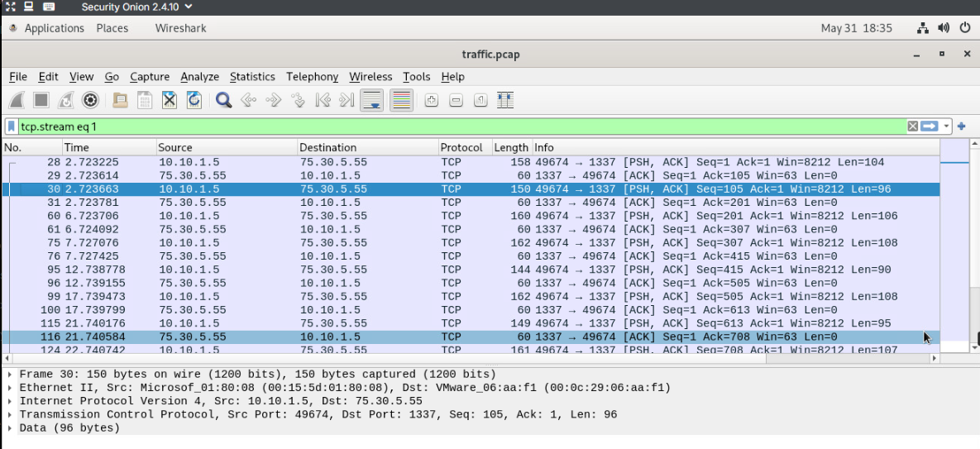Screen dimensions: 980x449
Task: Open Security Onion 2.4.10 dropdown
Action: tap(137, 7)
